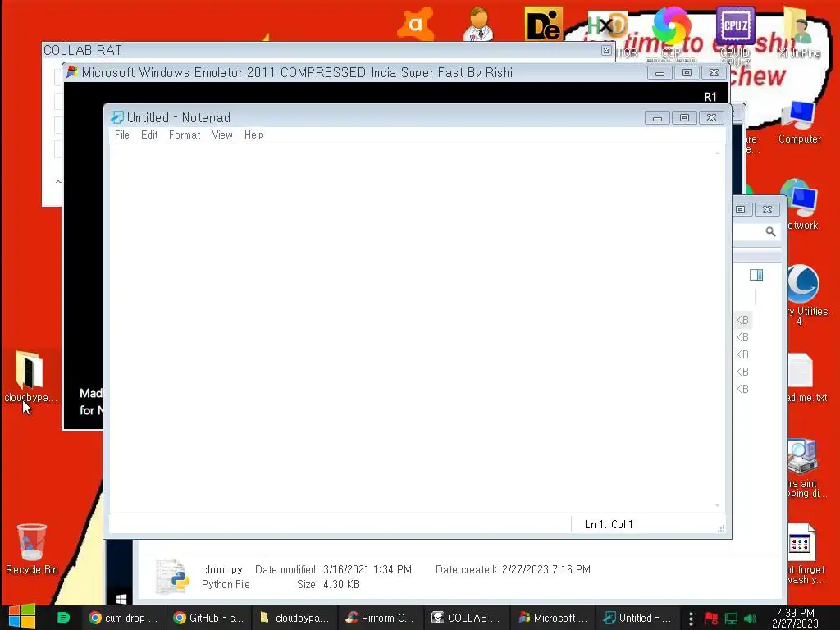Select the read me.txt desktop file
840x630 pixels.
click(x=804, y=377)
